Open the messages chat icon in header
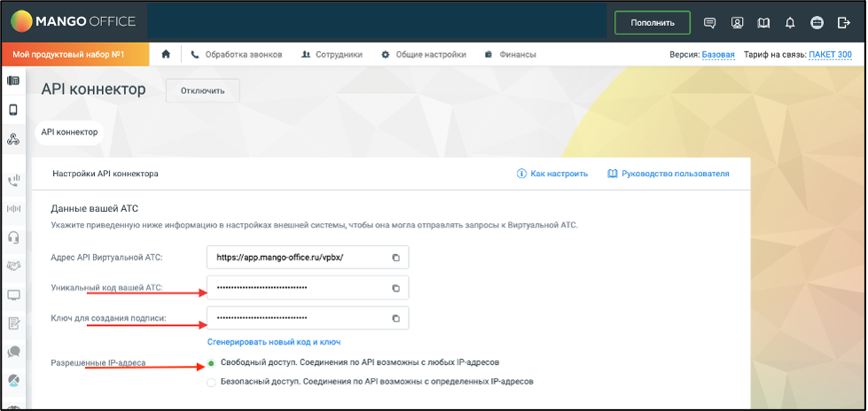Image resolution: width=868 pixels, height=411 pixels. 709,23
